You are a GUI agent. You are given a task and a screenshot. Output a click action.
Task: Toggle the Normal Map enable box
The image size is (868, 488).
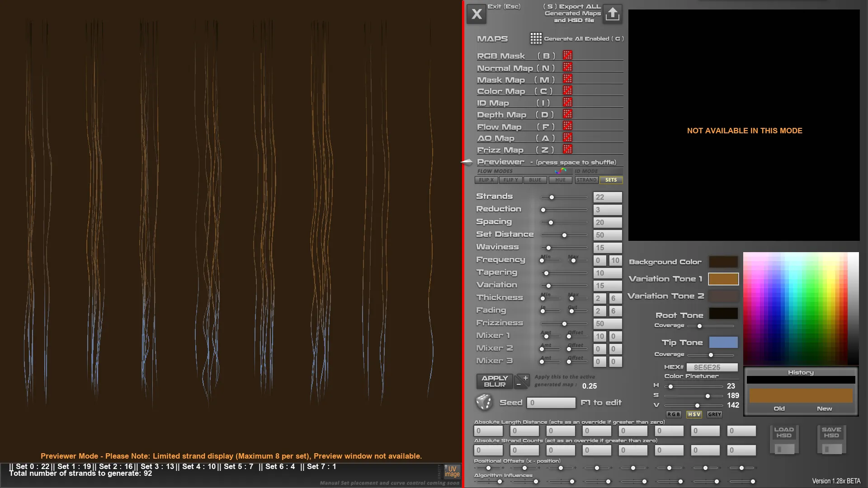tap(567, 67)
